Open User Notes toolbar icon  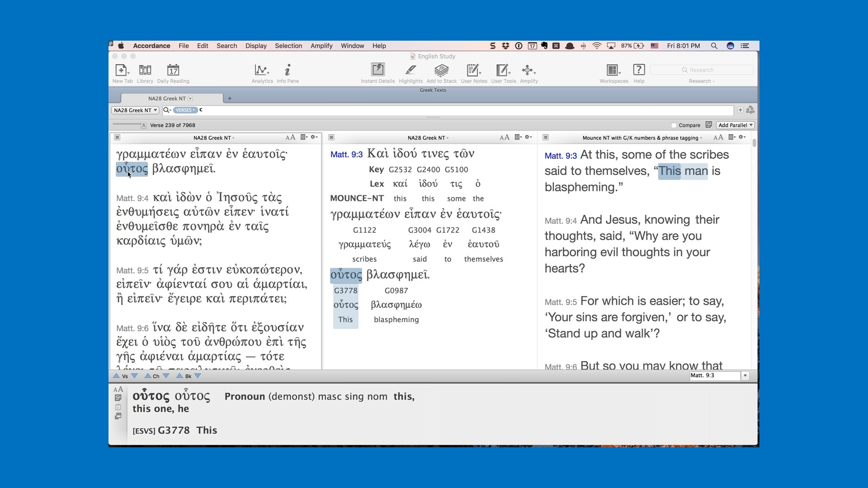click(x=473, y=70)
